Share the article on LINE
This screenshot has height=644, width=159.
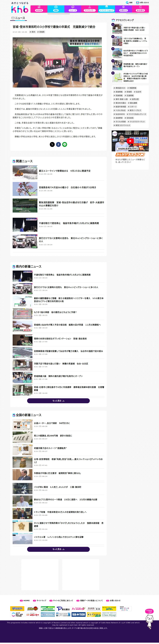[65, 144]
